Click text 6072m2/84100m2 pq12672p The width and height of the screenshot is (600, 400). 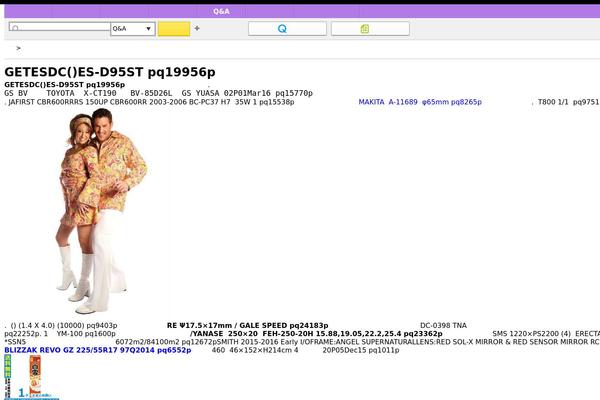166,341
